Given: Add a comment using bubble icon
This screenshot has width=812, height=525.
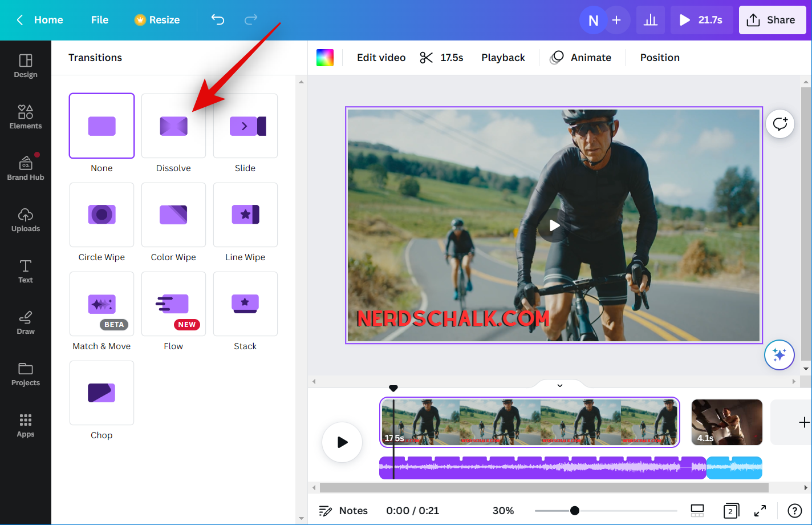Looking at the screenshot, I should pyautogui.click(x=779, y=124).
